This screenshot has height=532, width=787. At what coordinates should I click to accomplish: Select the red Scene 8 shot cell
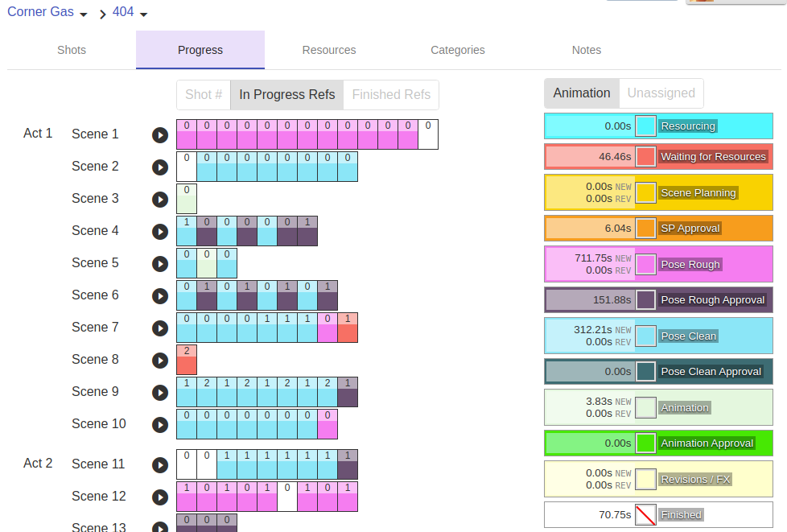coord(187,361)
